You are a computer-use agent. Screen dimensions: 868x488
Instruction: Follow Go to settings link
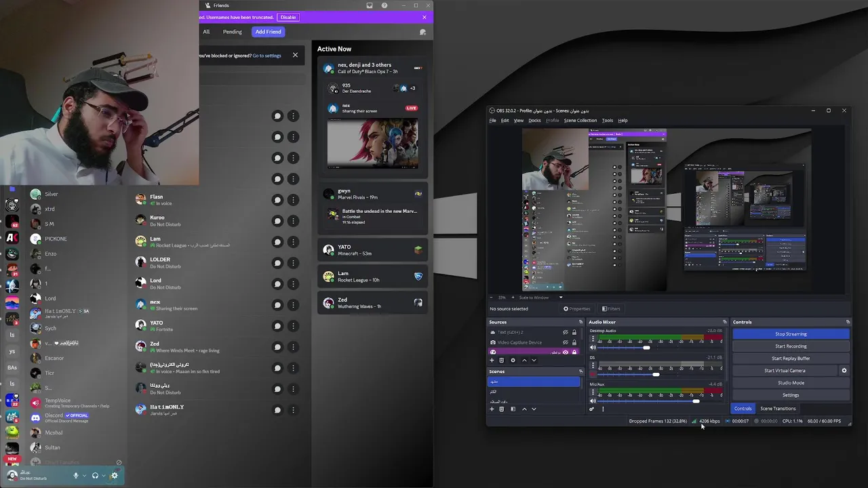(x=267, y=56)
